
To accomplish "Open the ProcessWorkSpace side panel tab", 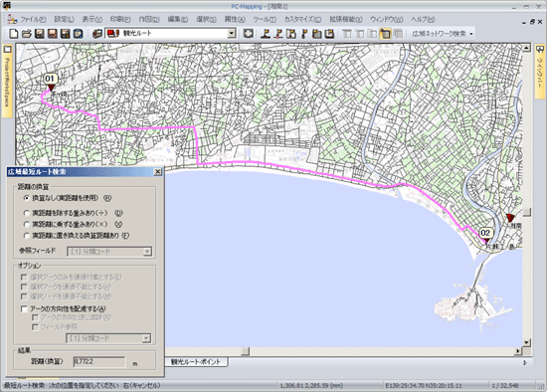I will [x=7, y=82].
